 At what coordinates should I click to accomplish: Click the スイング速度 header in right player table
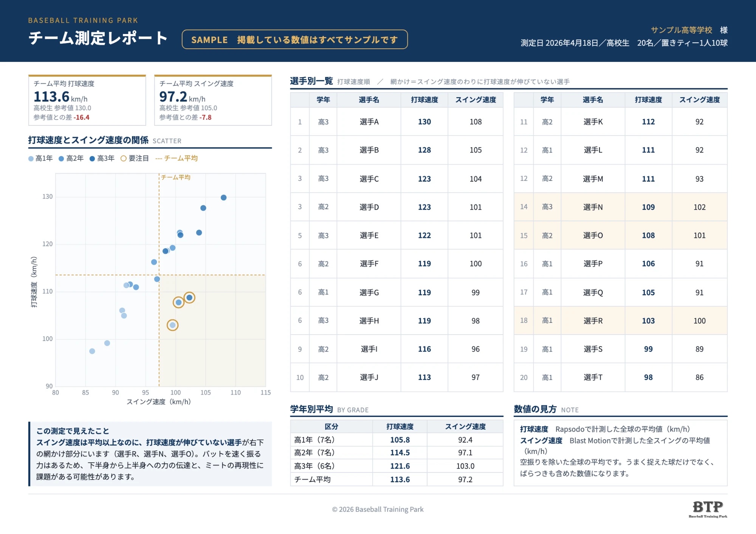699,100
